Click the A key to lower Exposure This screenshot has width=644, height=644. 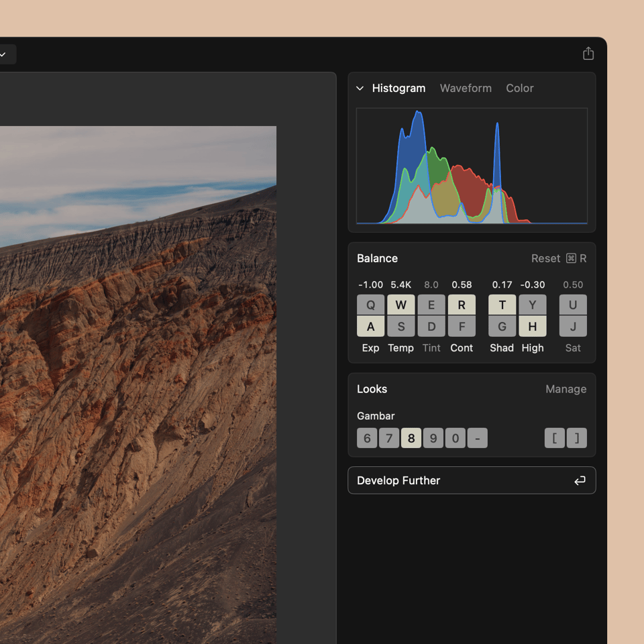(x=370, y=326)
